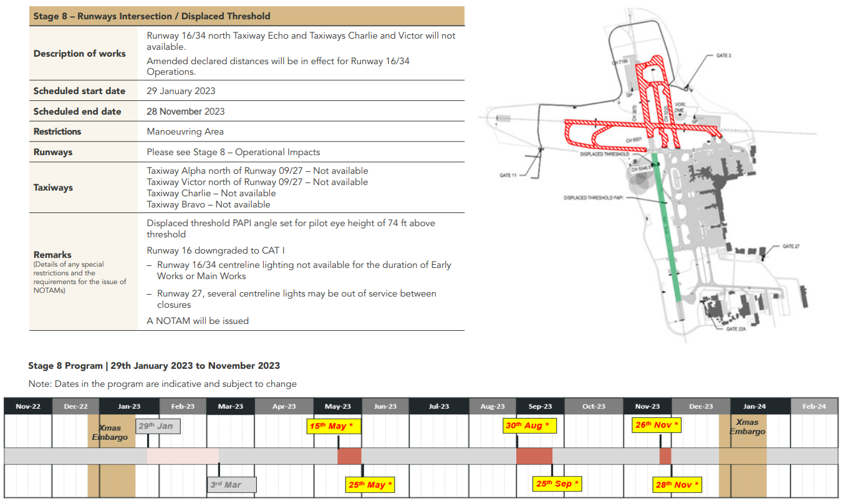Select the 'Taxiways' row label
Viewport: 843px width, 504px height.
click(53, 188)
